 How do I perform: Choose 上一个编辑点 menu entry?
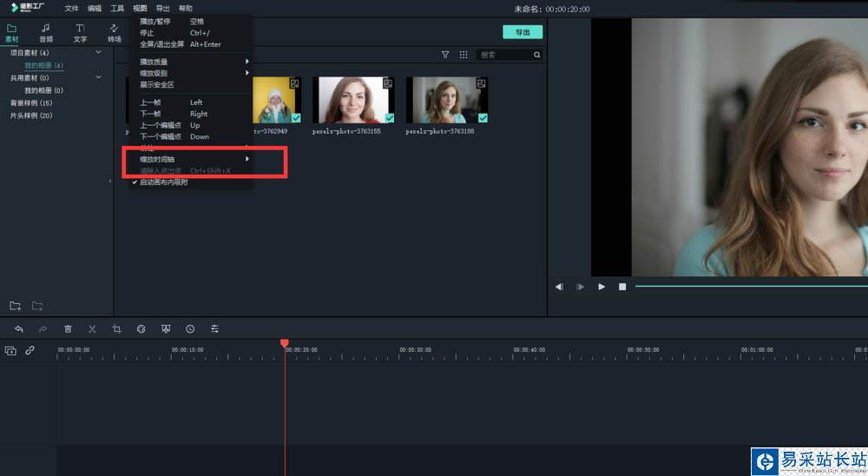(x=191, y=125)
